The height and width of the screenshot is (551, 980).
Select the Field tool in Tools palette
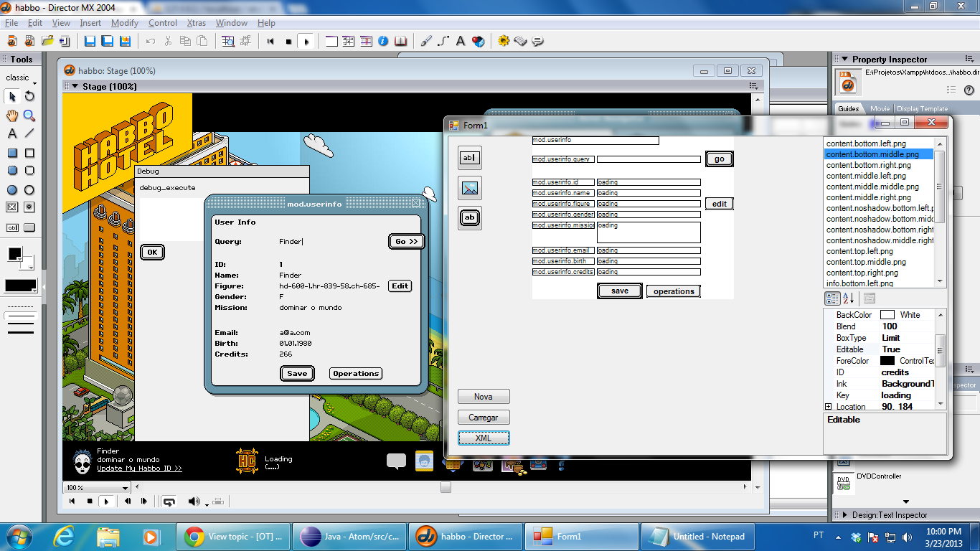(x=12, y=227)
